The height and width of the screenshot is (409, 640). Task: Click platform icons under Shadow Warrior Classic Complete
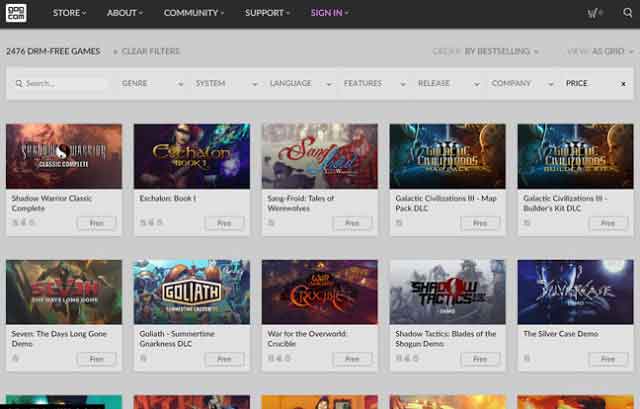click(x=24, y=223)
